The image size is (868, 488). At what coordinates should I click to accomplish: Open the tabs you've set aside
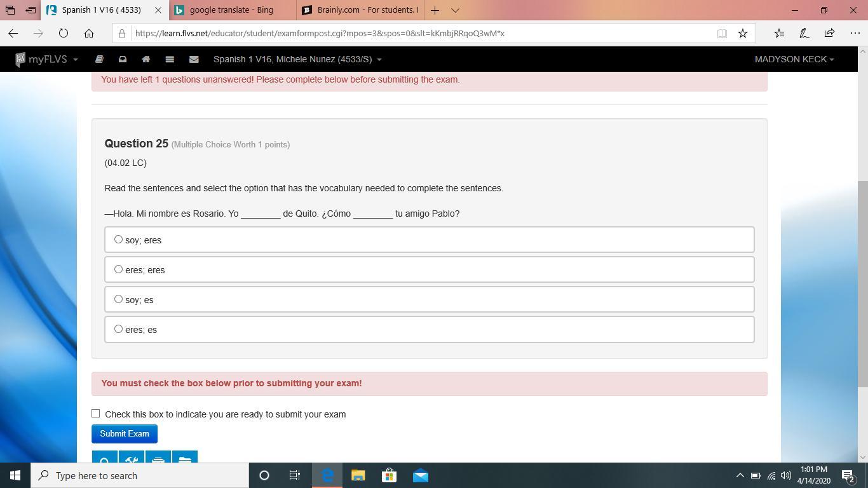coord(10,10)
